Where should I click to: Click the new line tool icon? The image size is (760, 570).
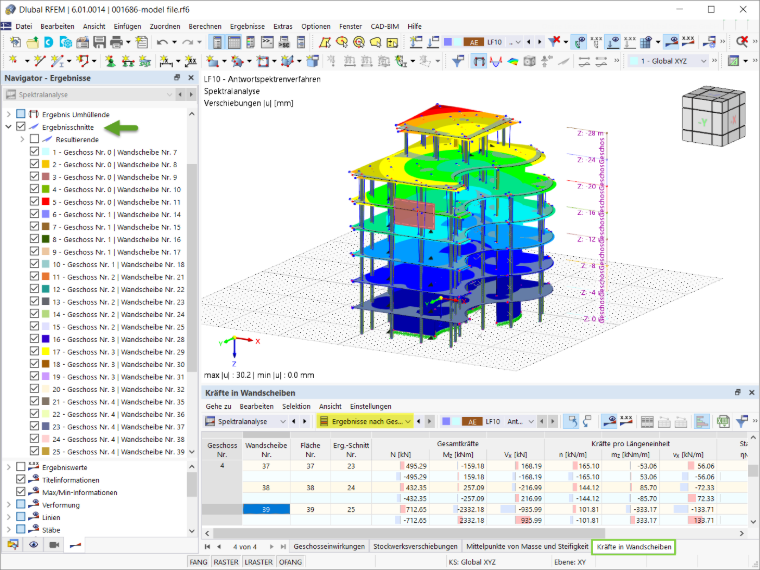pos(40,61)
